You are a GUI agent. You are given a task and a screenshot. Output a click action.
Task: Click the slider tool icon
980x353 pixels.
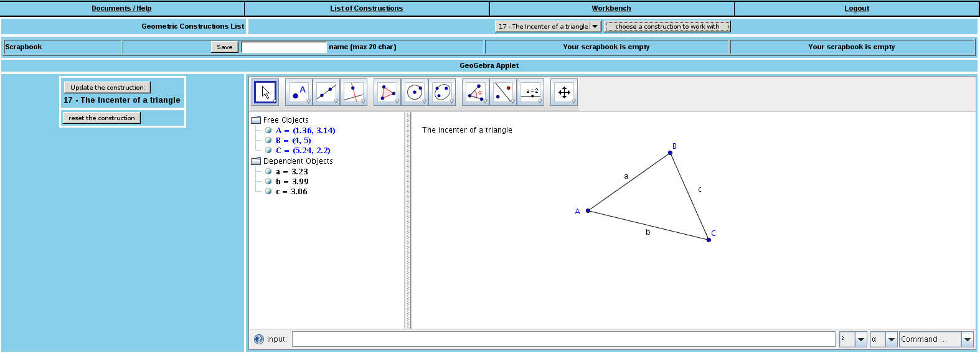[x=531, y=92]
